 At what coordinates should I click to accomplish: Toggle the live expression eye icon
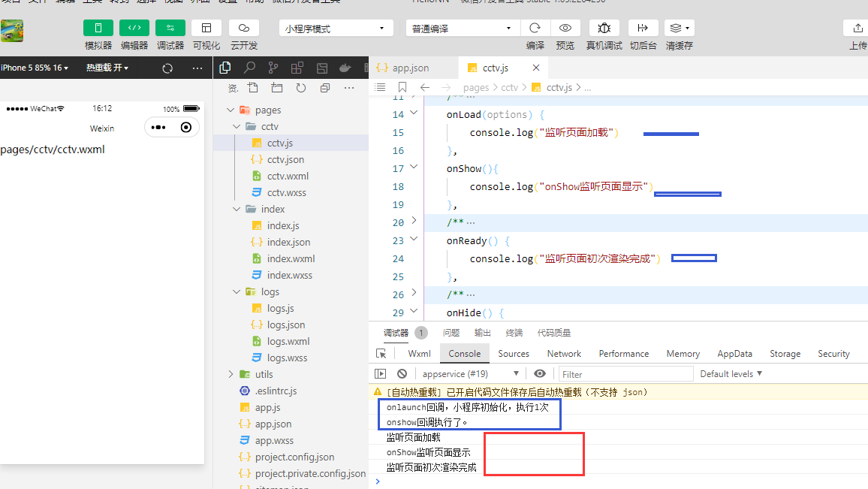(x=540, y=374)
